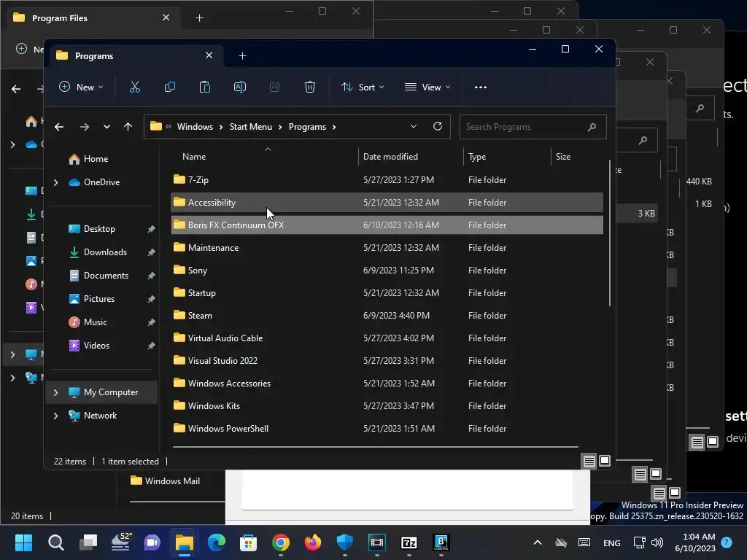Add new tab in Program Files window

point(200,18)
